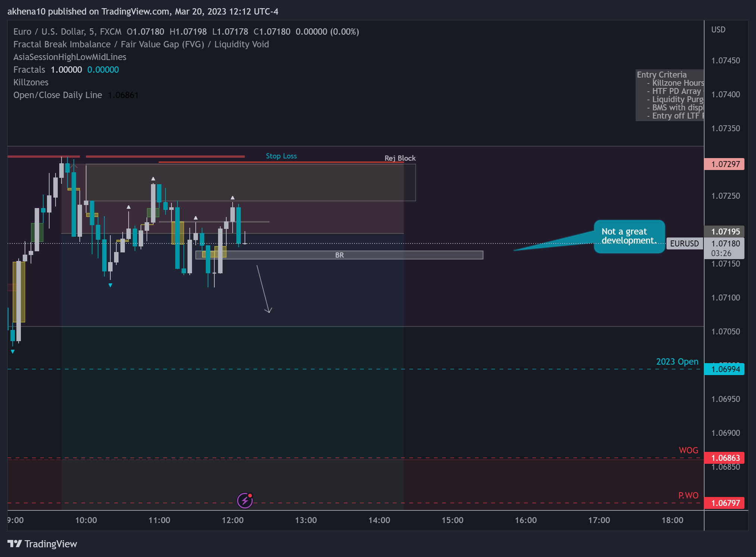Click the down-fractal triangle under the 9:00 low
Image resolution: width=756 pixels, height=557 pixels.
(13, 352)
